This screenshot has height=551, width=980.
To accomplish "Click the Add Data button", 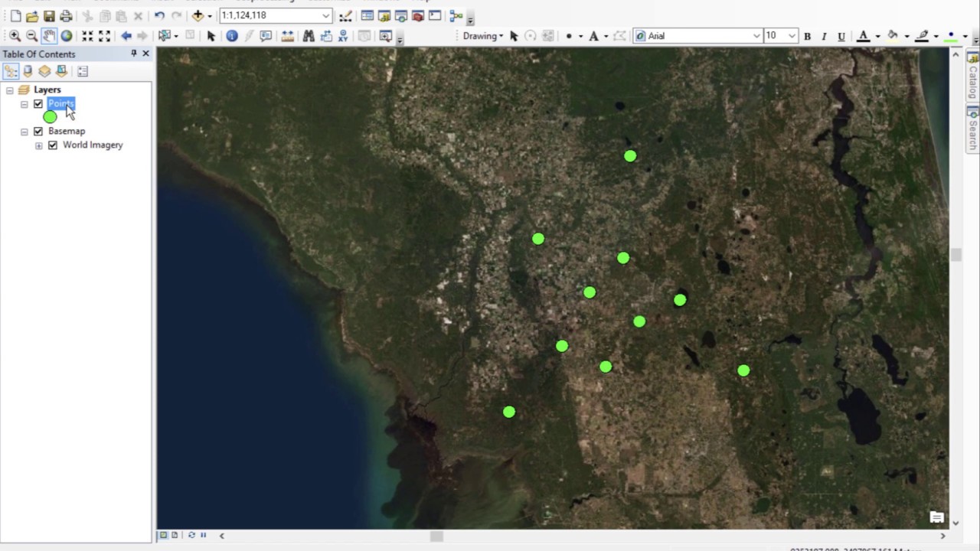I will click(198, 16).
